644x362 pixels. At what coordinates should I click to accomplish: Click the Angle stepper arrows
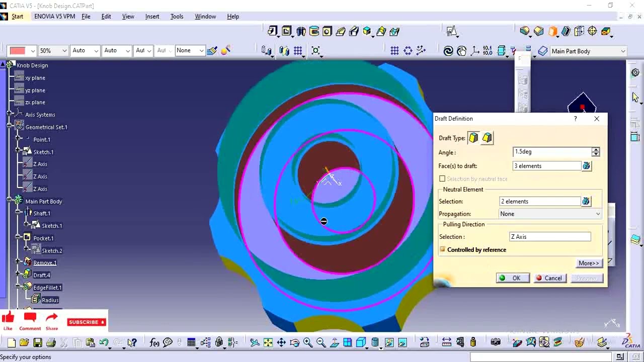click(x=596, y=152)
